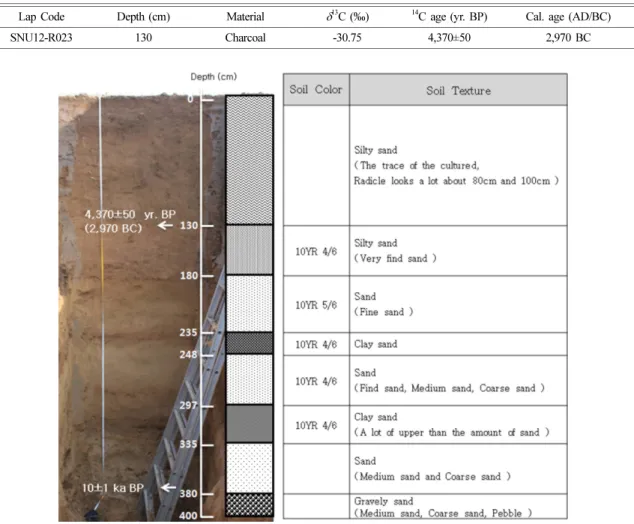Click '(Find sand, Medium sand, Coarse sand)' text
This screenshot has height=524, width=634.
click(x=449, y=388)
